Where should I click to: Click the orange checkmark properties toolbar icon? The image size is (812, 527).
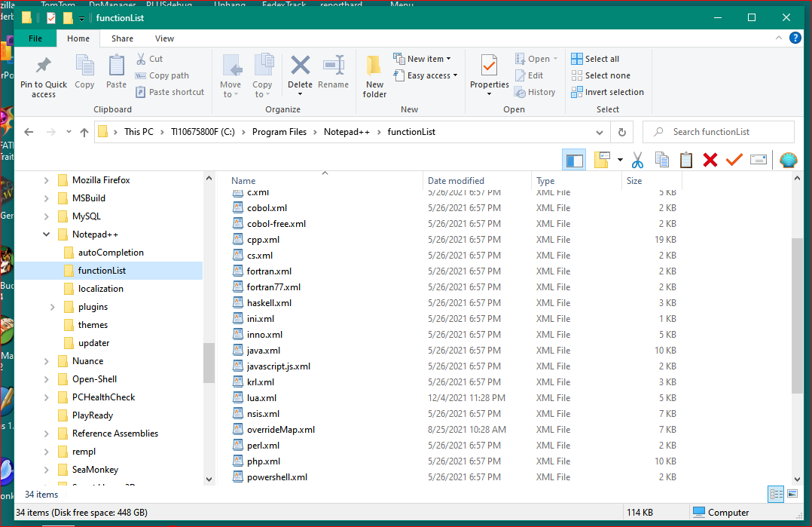[x=734, y=160]
